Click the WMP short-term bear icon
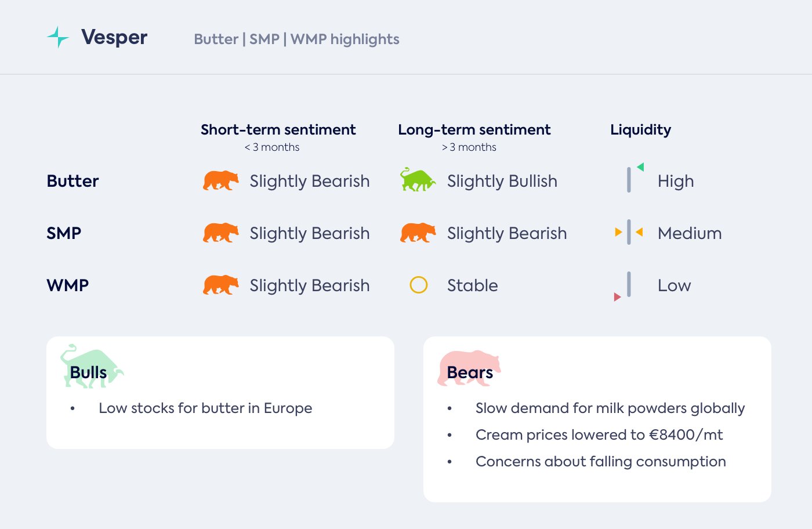The width and height of the screenshot is (812, 529). (220, 285)
